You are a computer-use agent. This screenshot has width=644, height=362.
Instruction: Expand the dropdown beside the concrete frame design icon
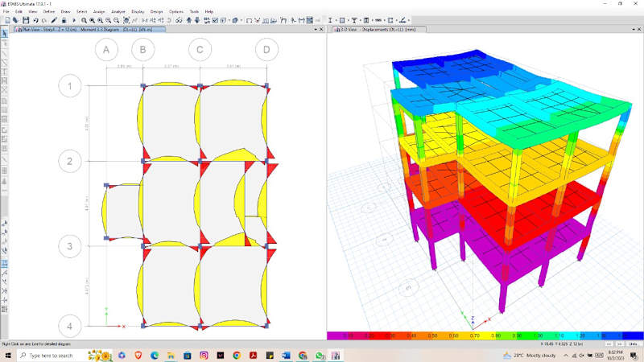coord(349,20)
